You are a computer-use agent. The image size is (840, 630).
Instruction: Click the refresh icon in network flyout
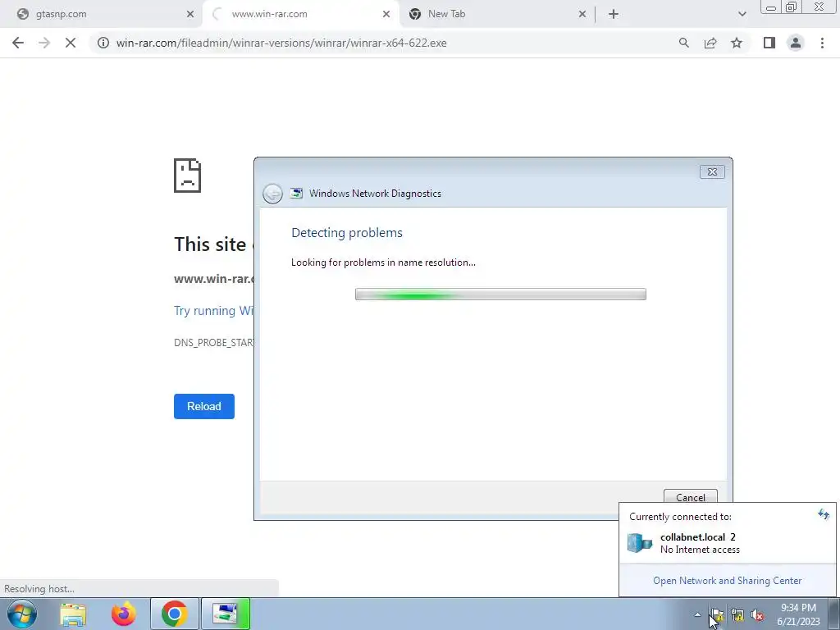[x=824, y=515]
